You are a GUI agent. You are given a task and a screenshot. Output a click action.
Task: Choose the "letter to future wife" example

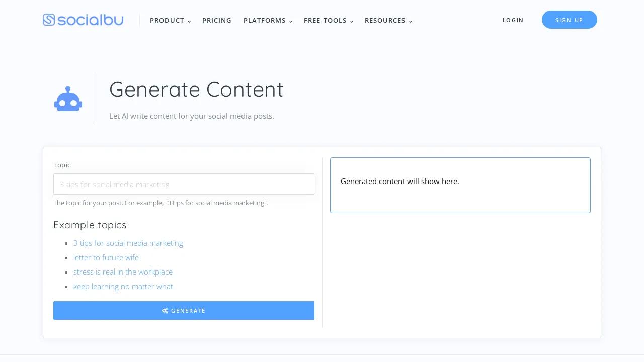pos(106,258)
